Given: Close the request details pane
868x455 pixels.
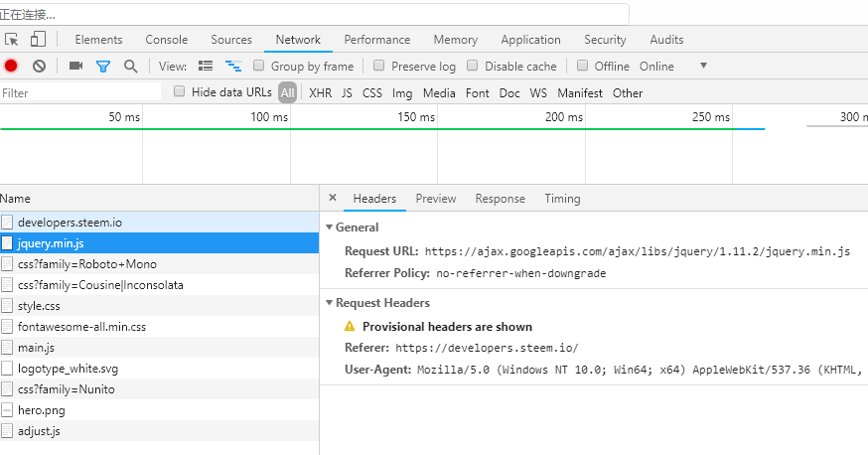Looking at the screenshot, I should (x=333, y=198).
